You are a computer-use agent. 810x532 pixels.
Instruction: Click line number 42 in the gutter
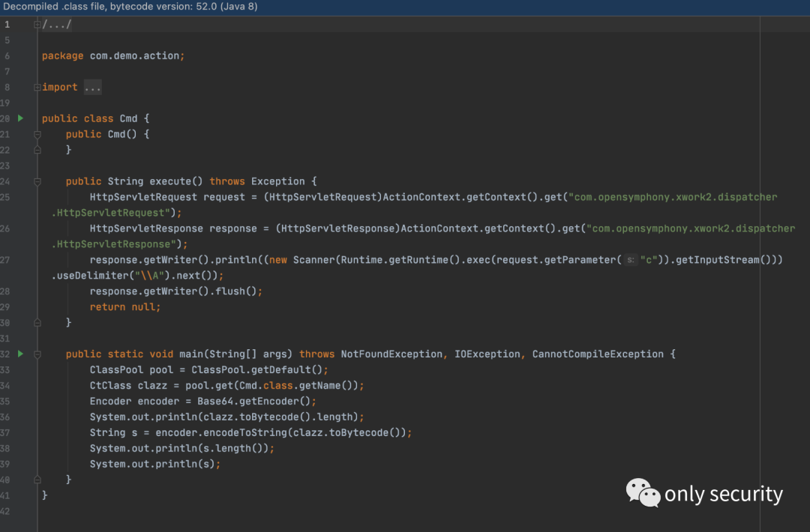point(5,511)
